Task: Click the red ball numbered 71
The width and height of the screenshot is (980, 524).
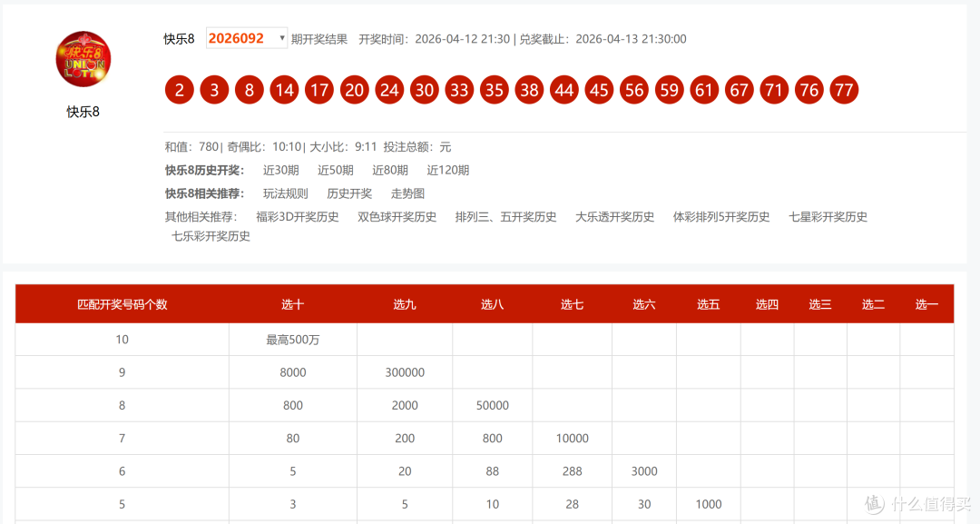Action: coord(774,90)
